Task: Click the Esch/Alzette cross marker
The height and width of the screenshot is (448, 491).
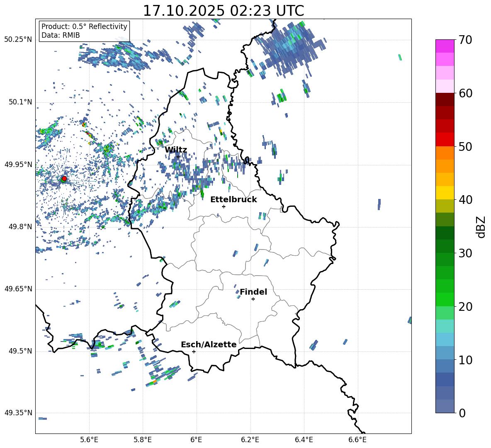Action: tap(194, 351)
